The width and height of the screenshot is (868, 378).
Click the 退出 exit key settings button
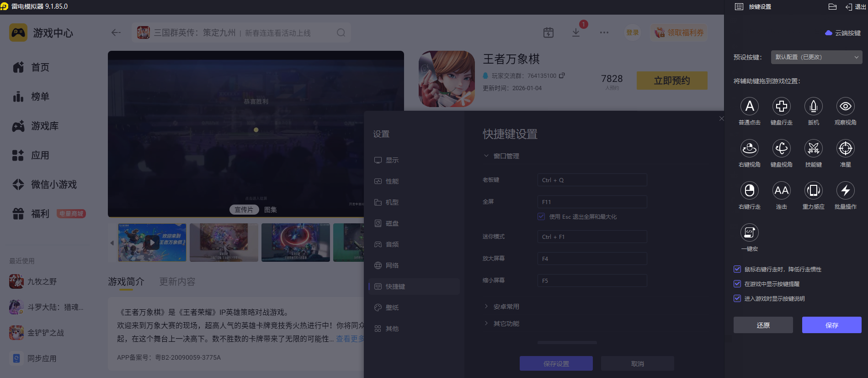tap(856, 7)
